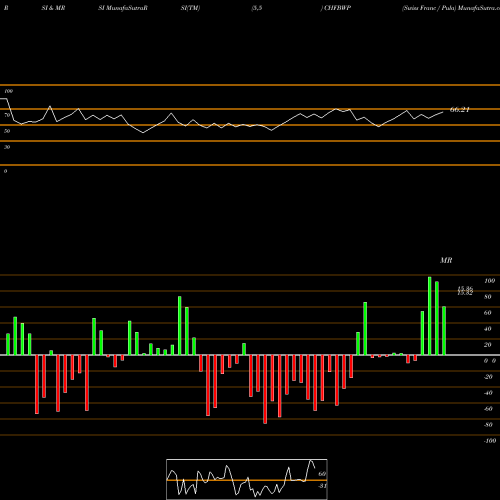The width and height of the screenshot is (500, 500).
Task: Click the 60 label on the MR axis
Action: [488, 313]
